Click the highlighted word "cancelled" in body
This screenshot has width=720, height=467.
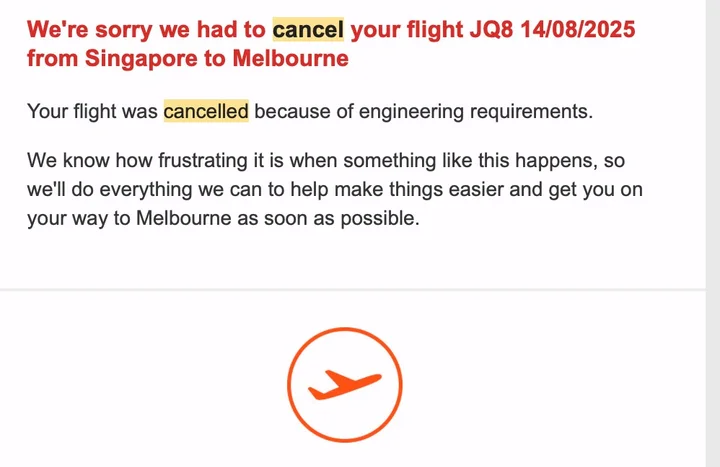(x=206, y=111)
